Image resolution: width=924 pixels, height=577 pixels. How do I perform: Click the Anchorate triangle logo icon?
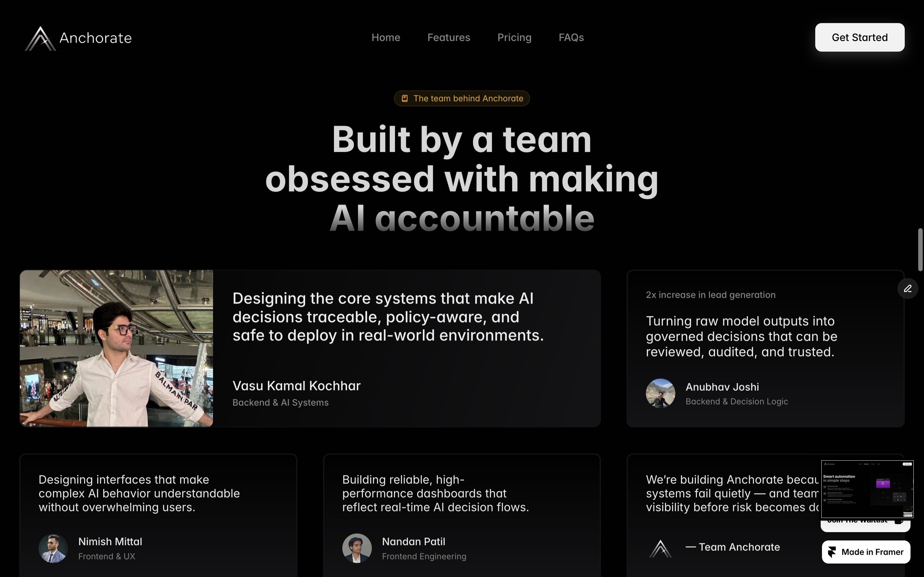coord(40,38)
